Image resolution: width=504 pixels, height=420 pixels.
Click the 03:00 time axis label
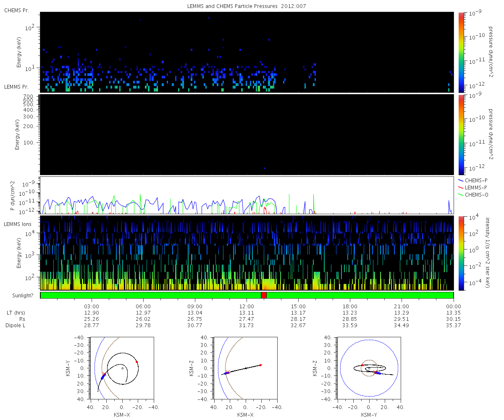click(x=92, y=306)
